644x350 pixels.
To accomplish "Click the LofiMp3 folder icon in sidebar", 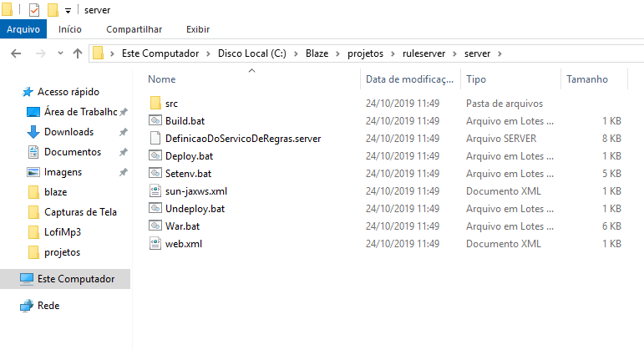I will pos(33,232).
